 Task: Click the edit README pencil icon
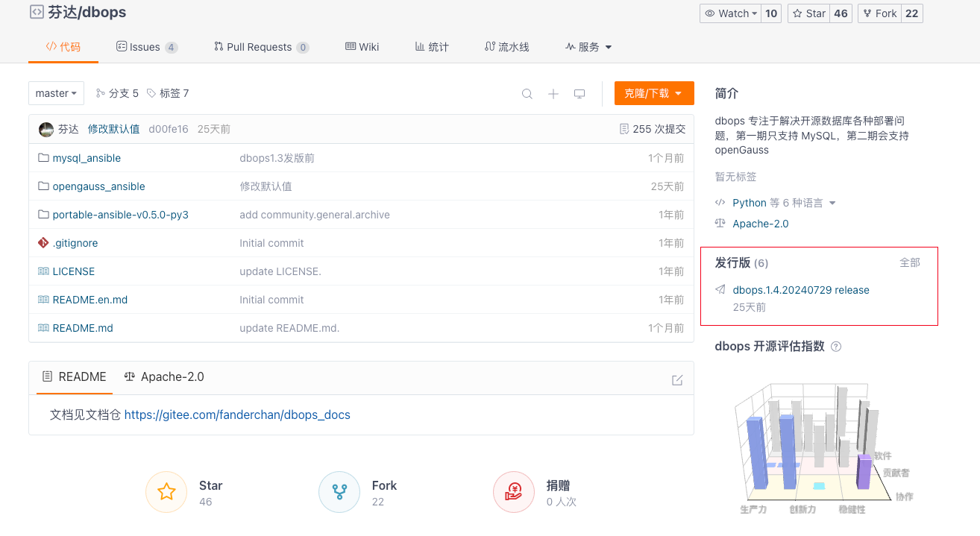point(677,380)
